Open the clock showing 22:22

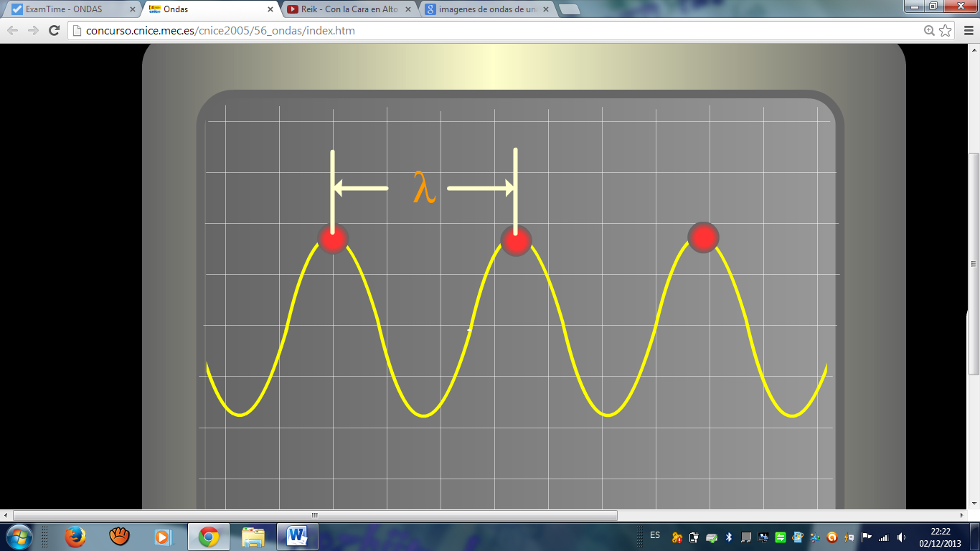[940, 537]
